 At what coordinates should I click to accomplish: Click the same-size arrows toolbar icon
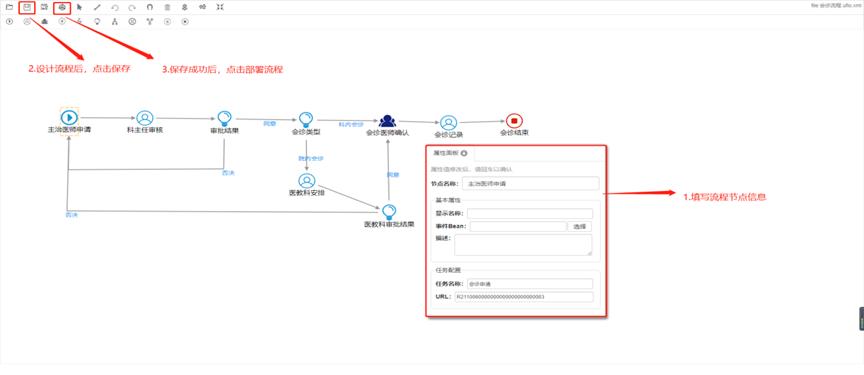tap(220, 7)
